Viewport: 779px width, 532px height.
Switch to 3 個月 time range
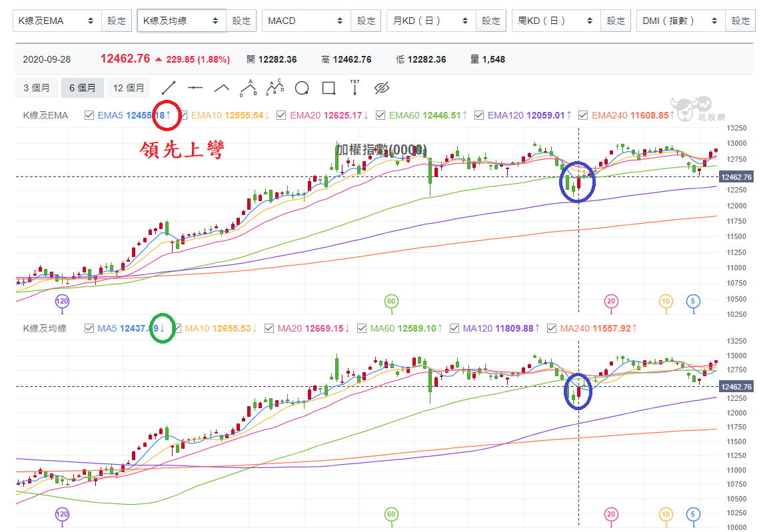(x=36, y=88)
